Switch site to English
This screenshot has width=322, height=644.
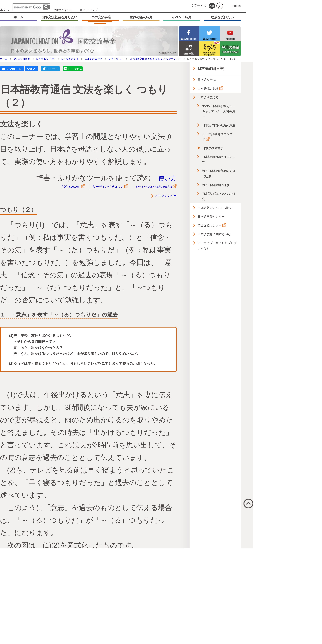pyautogui.click(x=235, y=6)
